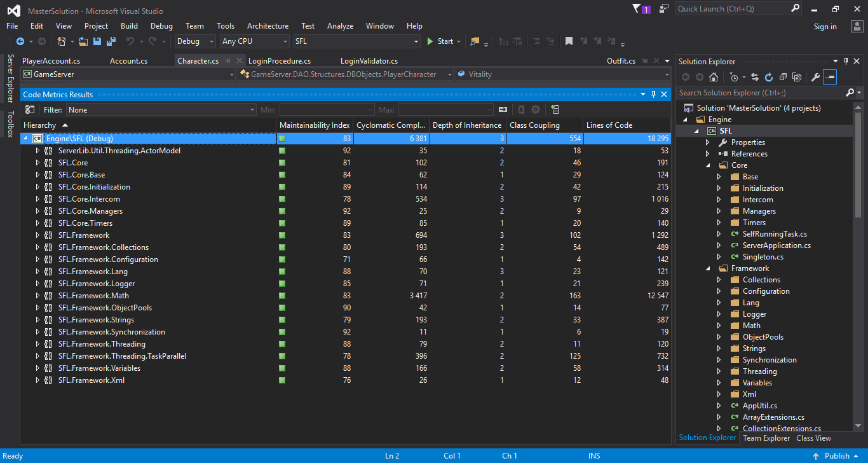Save the current file with the floppy disk icon
868x463 pixels.
pyautogui.click(x=97, y=41)
